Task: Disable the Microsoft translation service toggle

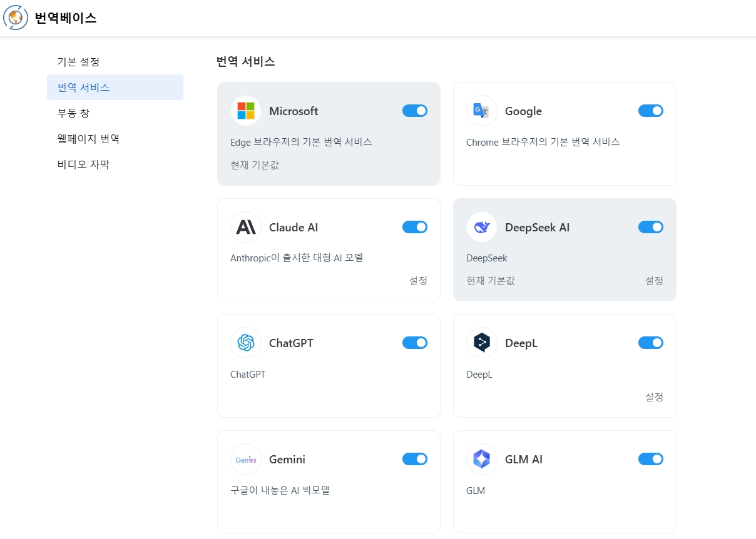Action: coord(415,111)
